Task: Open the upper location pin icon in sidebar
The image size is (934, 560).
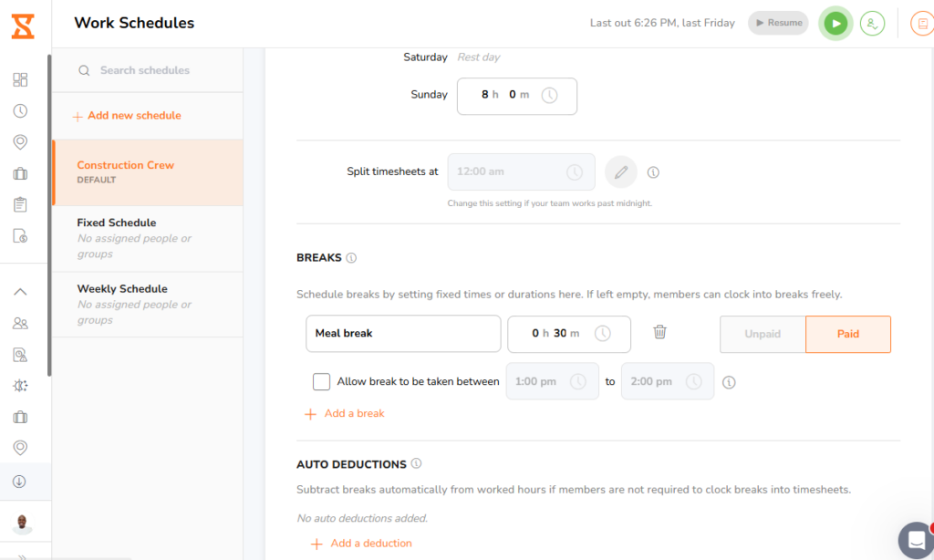Action: pos(20,141)
